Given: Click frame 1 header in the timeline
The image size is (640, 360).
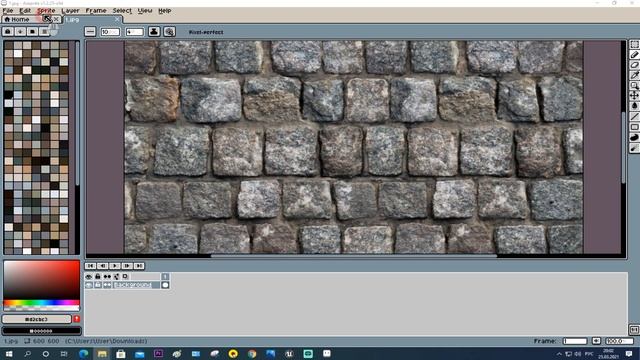Looking at the screenshot, I should (165, 277).
